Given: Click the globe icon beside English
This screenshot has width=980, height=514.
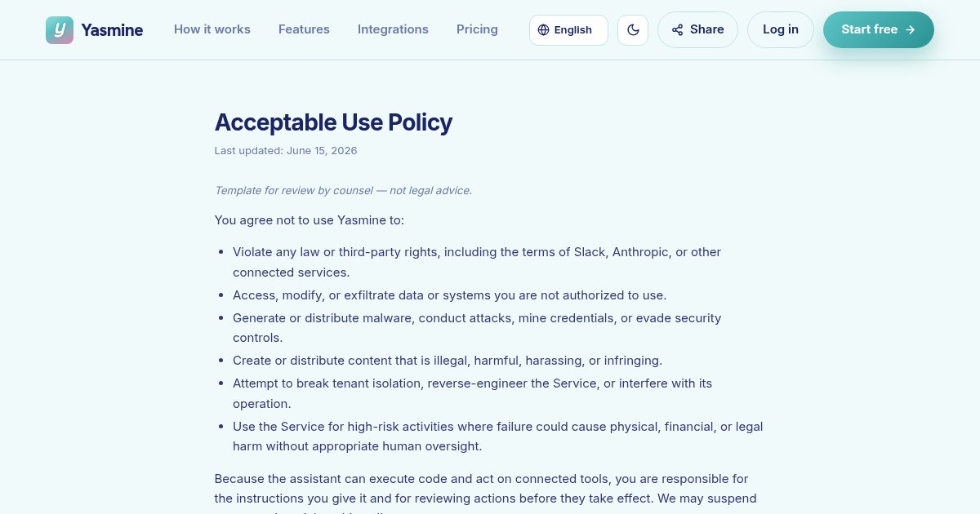Looking at the screenshot, I should pos(544,30).
